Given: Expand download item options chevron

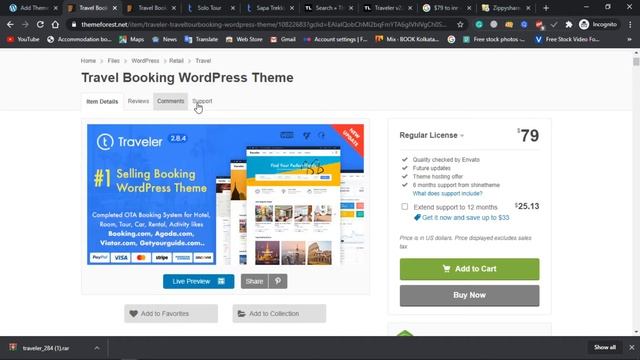Looking at the screenshot, I should (97, 348).
